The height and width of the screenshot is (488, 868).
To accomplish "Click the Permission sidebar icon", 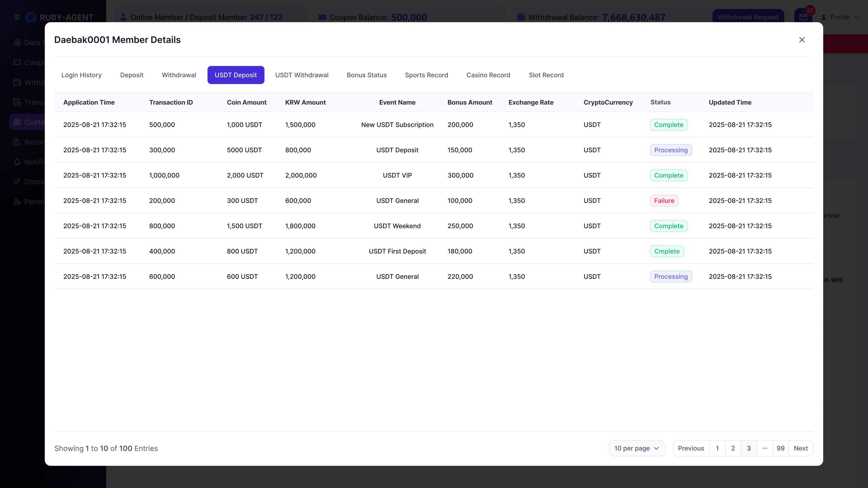I will click(17, 201).
